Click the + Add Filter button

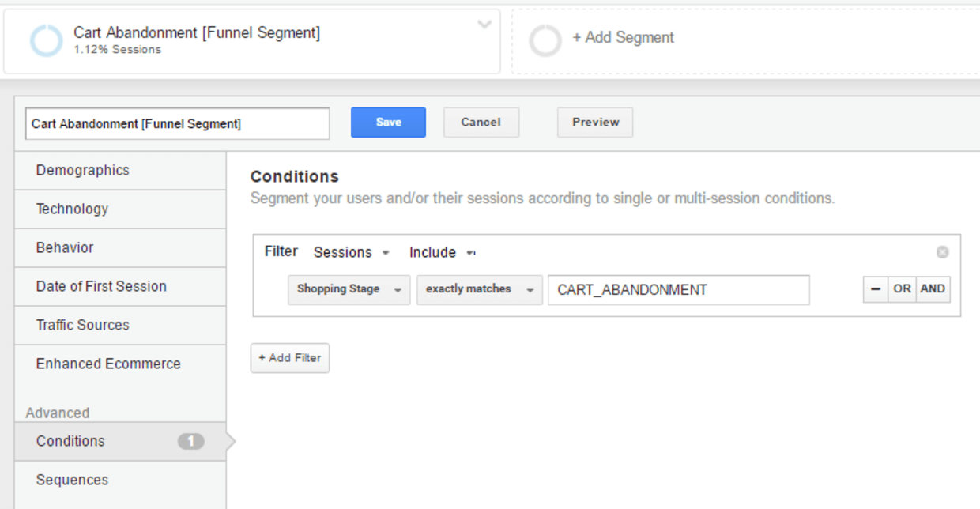click(x=290, y=358)
